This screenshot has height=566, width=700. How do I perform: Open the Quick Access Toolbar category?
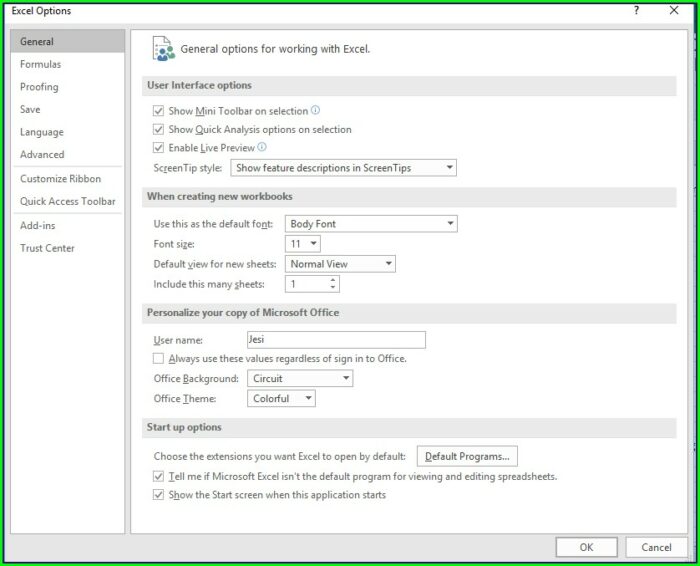[67, 201]
